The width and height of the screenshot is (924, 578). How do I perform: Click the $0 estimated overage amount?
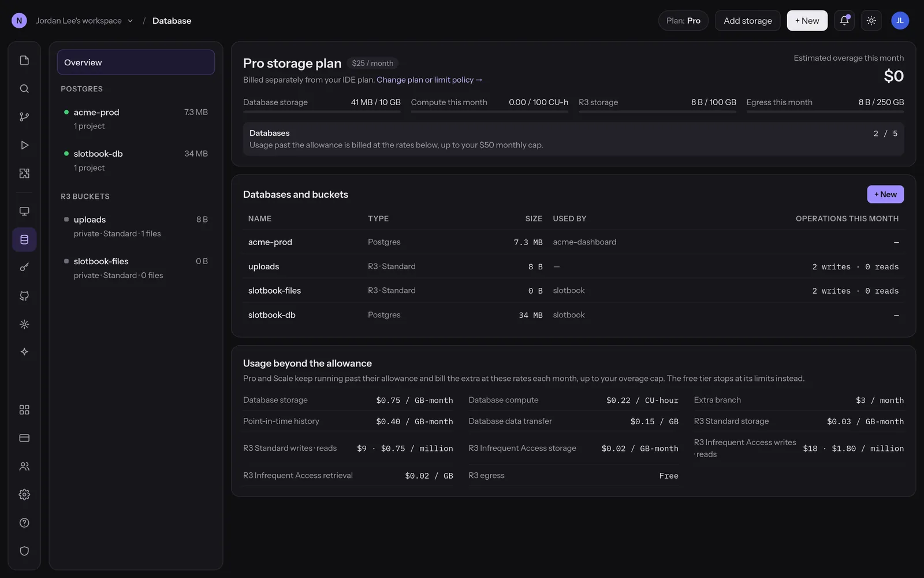[x=894, y=76]
